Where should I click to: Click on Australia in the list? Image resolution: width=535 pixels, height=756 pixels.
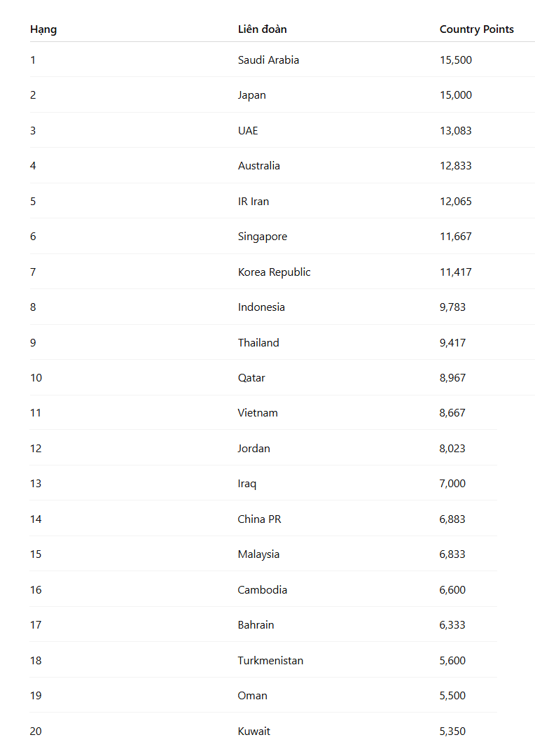[x=258, y=166]
